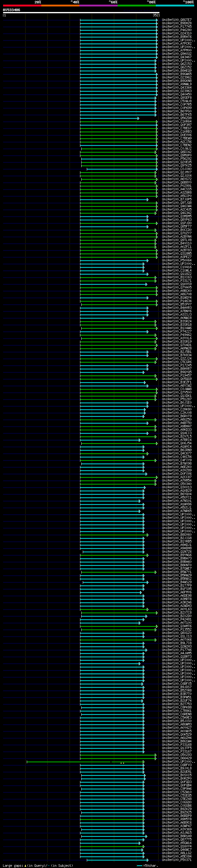Image resolution: width=197 pixels, height=868 pixels.
Task: Select the UniRef100_Q1ACI3 label
Action: [177, 433]
